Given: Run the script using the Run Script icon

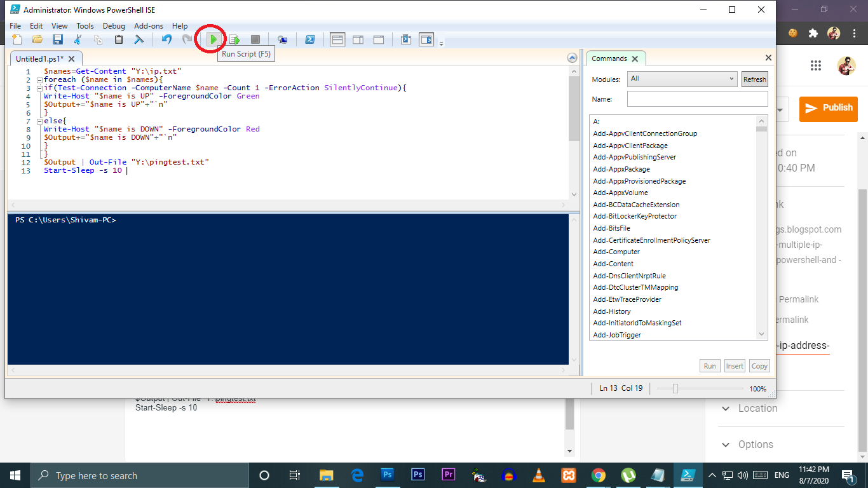Looking at the screenshot, I should 212,39.
